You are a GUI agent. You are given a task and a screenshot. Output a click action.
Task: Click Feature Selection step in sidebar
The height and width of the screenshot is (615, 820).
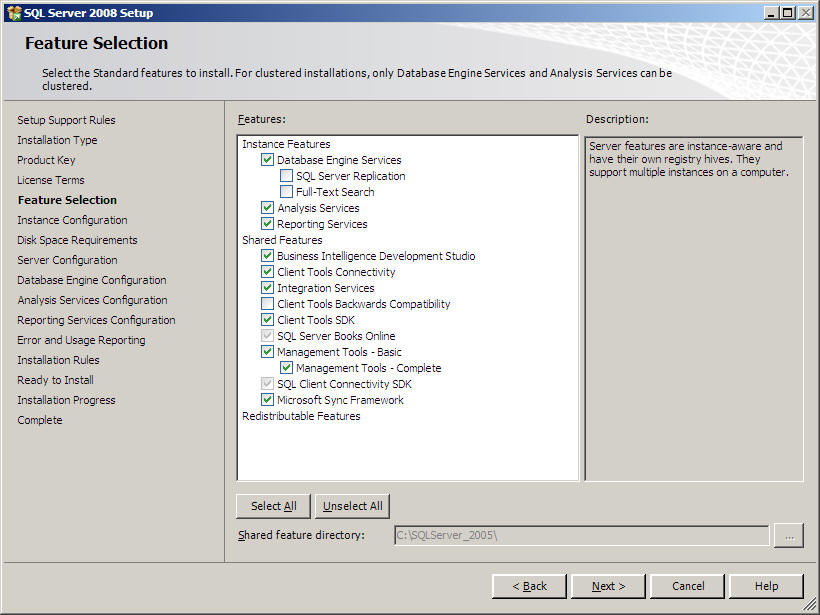click(x=67, y=200)
